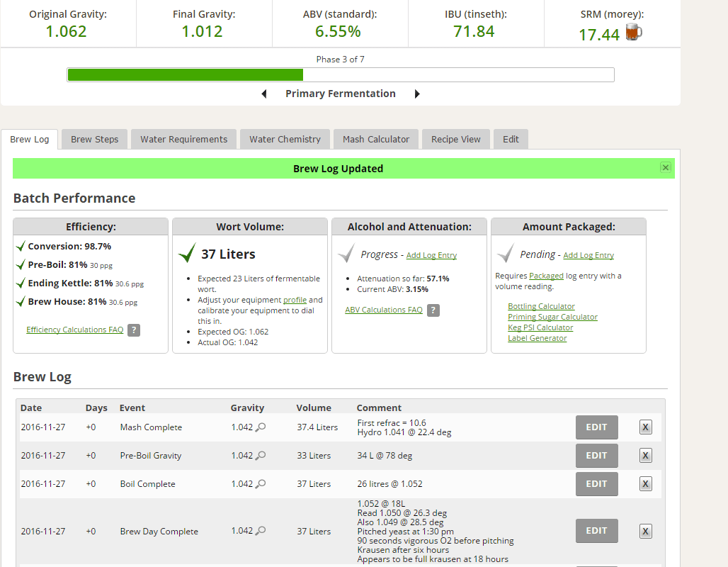This screenshot has width=728, height=567.
Task: Click the Date column header
Action: [x=31, y=408]
